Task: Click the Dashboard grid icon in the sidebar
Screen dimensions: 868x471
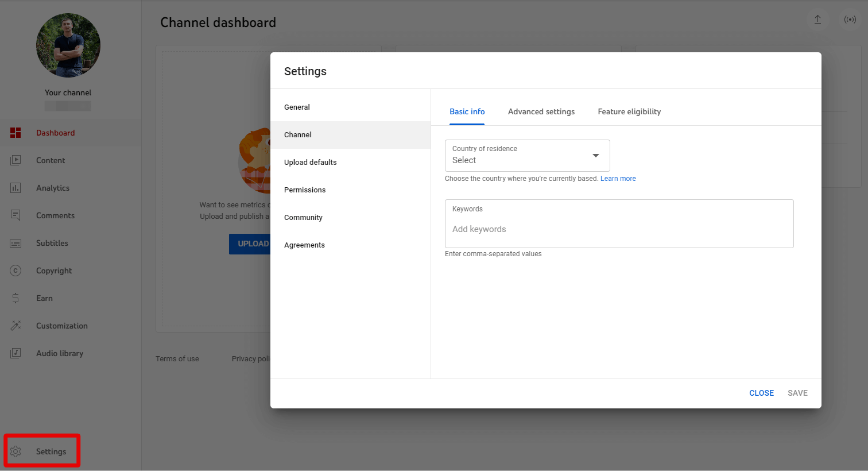Action: coord(15,133)
